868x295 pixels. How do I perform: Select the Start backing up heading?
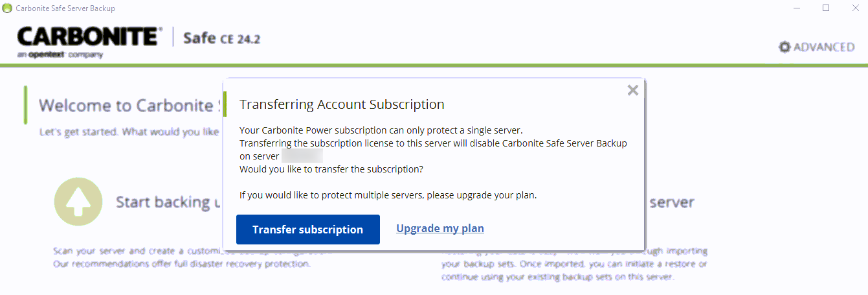[x=163, y=202]
